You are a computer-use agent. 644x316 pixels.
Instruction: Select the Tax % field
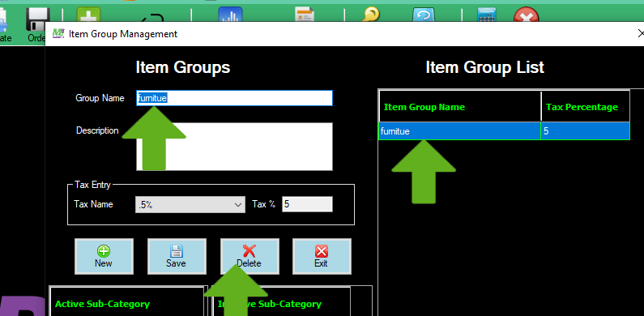tap(307, 204)
